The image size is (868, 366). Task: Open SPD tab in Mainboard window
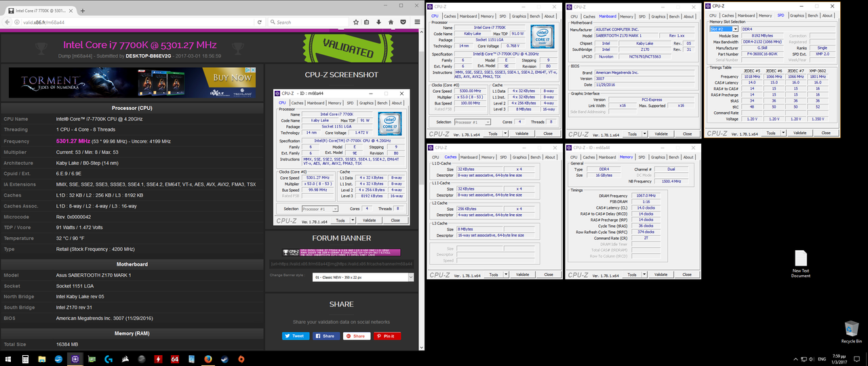pyautogui.click(x=642, y=16)
